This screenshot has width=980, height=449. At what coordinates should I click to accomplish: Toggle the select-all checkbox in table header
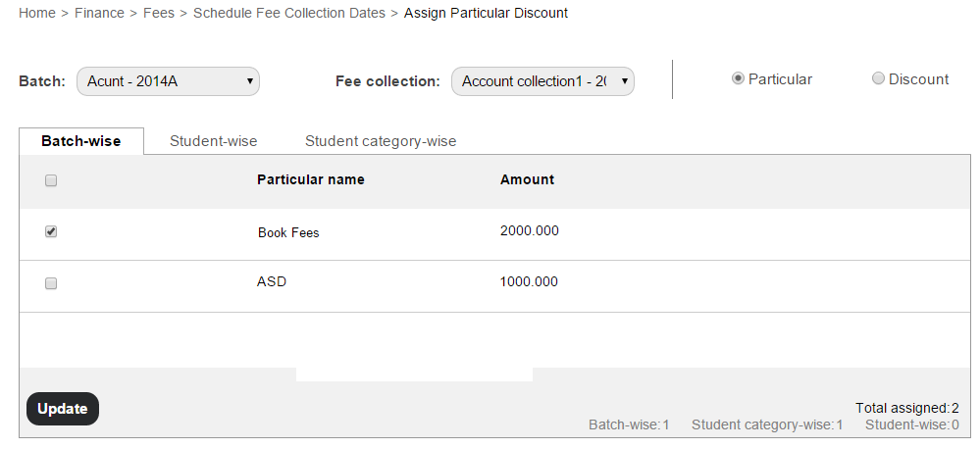tap(52, 180)
